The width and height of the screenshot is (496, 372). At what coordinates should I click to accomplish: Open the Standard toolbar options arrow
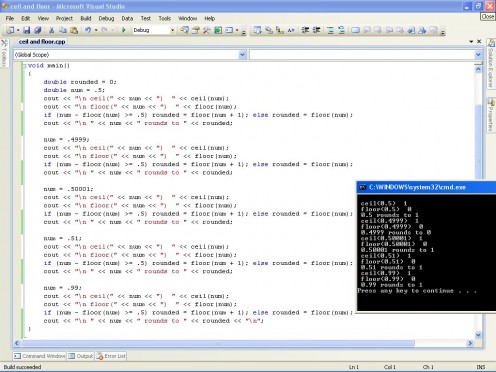pyautogui.click(x=244, y=32)
